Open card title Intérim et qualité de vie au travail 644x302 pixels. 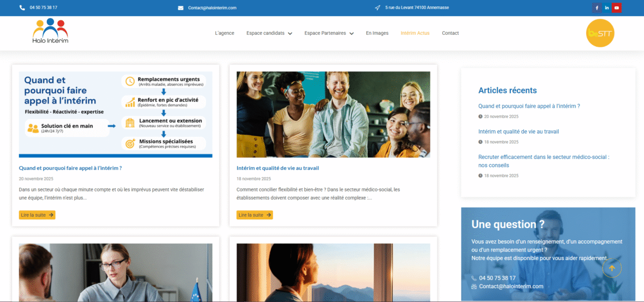[278, 168]
